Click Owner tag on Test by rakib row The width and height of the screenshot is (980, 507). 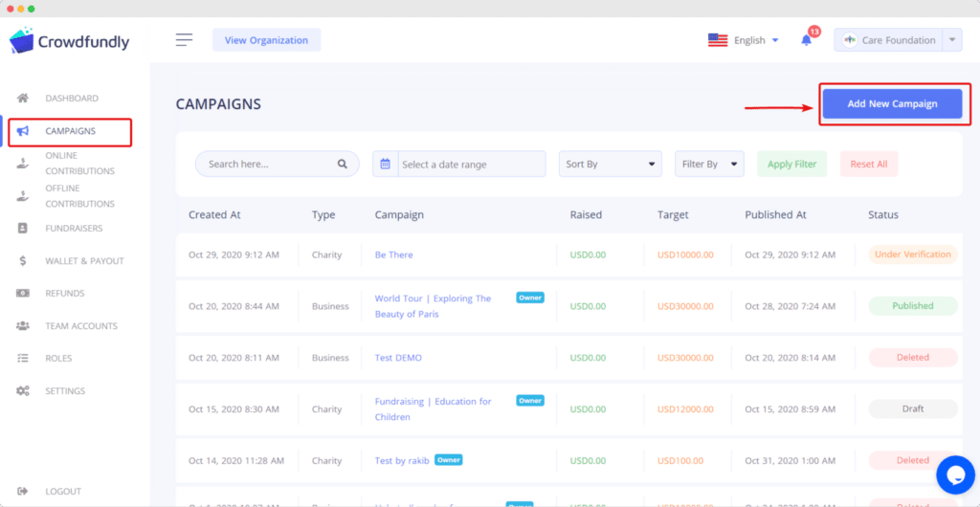448,460
